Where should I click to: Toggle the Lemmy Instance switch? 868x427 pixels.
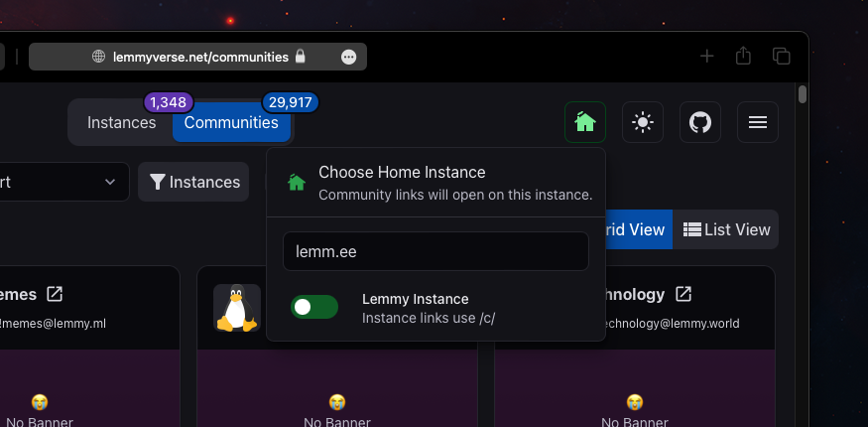click(x=314, y=307)
